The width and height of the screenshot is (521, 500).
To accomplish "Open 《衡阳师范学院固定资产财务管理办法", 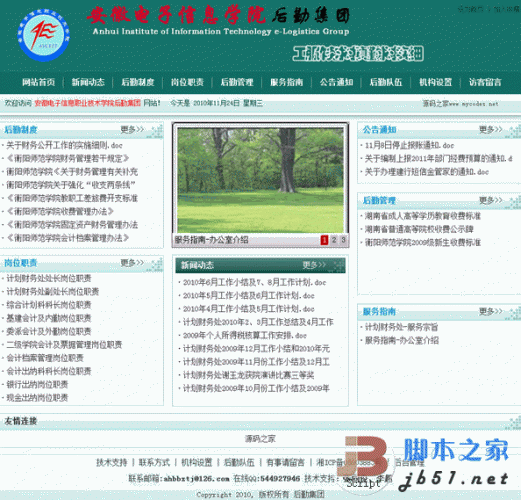I will (x=72, y=225).
